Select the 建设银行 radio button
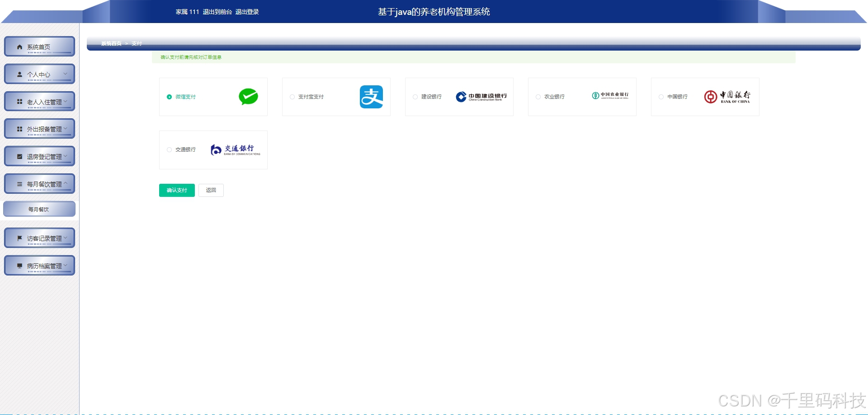This screenshot has width=868, height=415. [415, 97]
